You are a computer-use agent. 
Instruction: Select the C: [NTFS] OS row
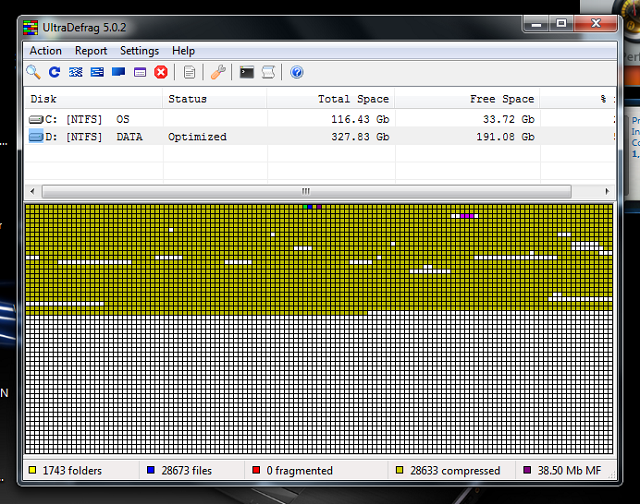[x=320, y=120]
